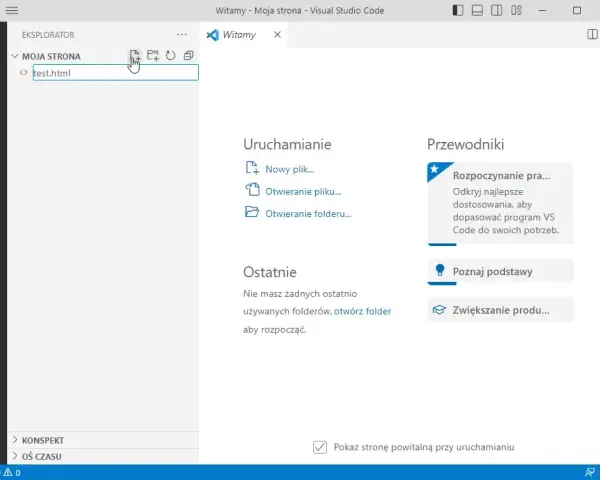Click the Otwieranie pliku... link
The height and width of the screenshot is (480, 600).
click(x=303, y=191)
